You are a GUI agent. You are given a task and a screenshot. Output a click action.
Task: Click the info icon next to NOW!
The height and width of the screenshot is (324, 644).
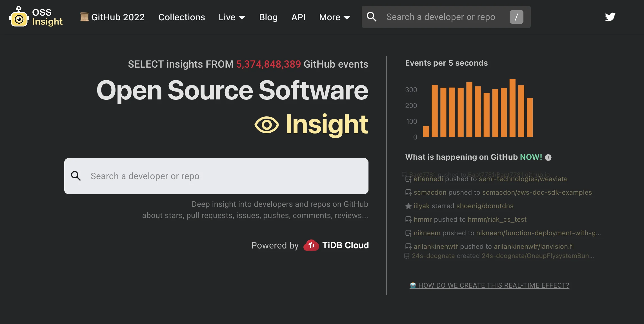[548, 157]
